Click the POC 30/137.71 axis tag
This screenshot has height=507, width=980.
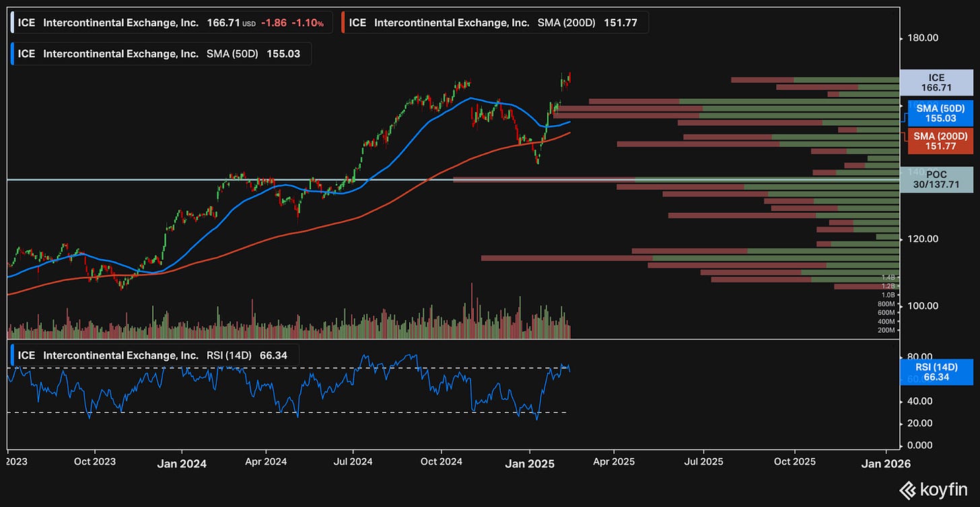(936, 179)
